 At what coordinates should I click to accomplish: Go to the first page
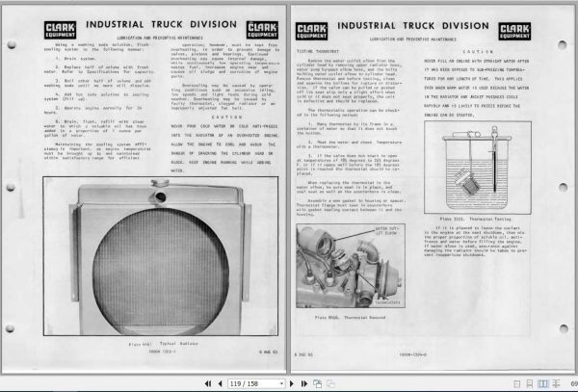[208, 384]
